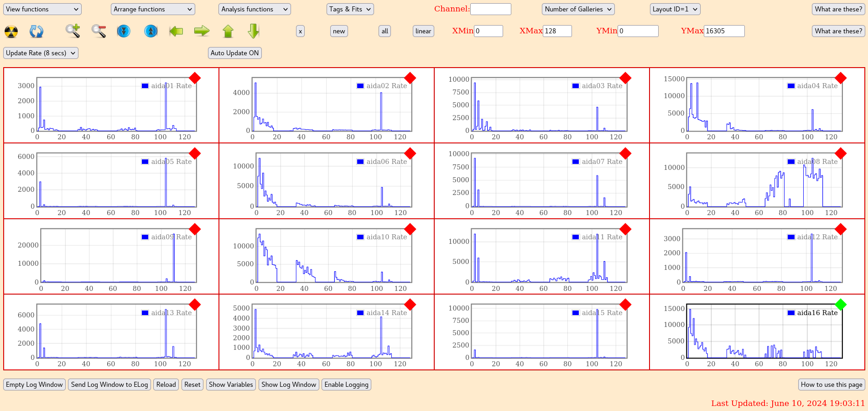Open the Layout ID=1 dropdown
Screen dimensions: 868x411
pos(674,9)
